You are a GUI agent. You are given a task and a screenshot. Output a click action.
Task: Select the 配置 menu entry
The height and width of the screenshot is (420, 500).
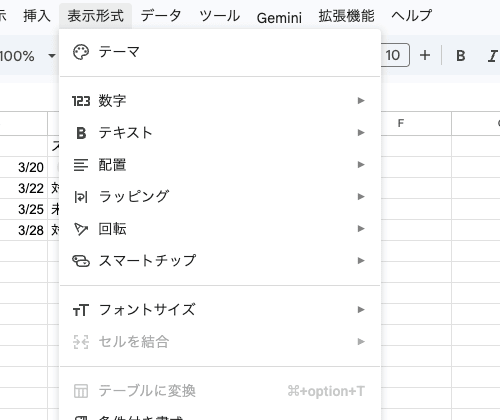tap(220, 165)
